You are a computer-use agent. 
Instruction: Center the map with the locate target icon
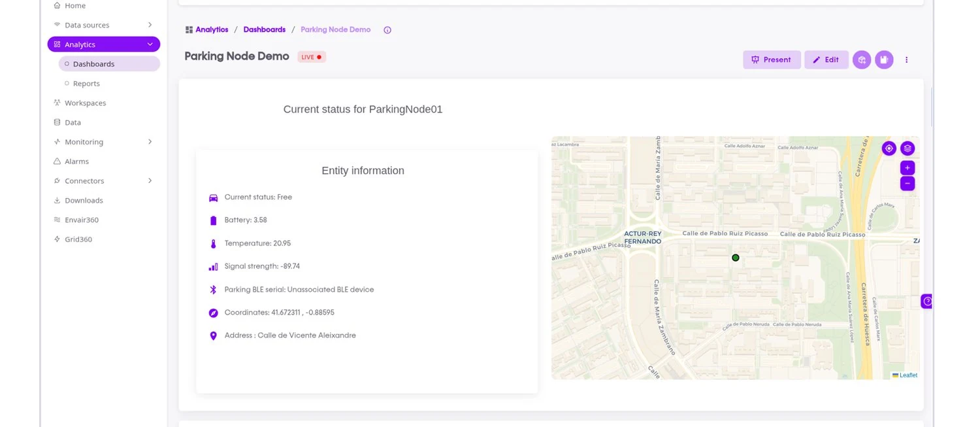tap(889, 148)
